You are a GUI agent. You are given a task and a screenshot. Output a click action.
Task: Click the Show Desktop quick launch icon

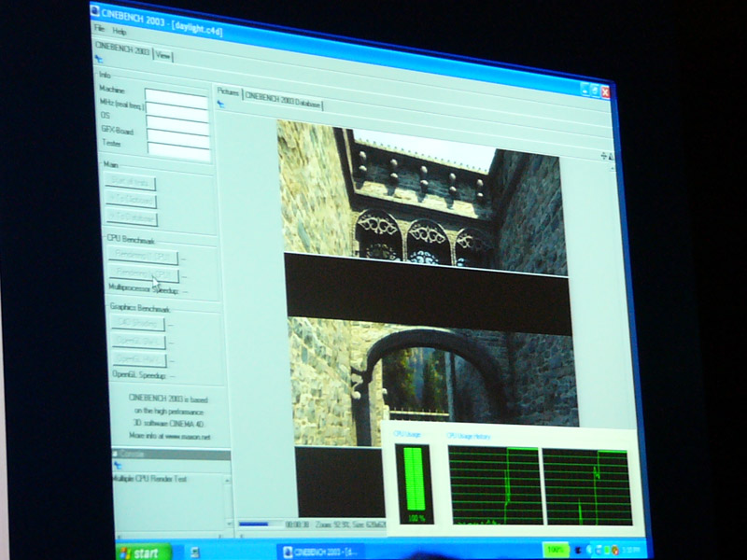195,553
